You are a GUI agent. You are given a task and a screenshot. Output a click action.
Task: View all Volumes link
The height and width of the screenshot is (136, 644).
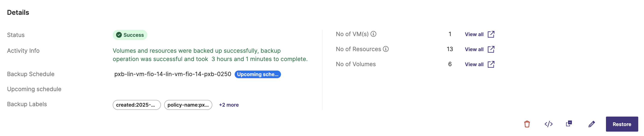[x=474, y=65]
